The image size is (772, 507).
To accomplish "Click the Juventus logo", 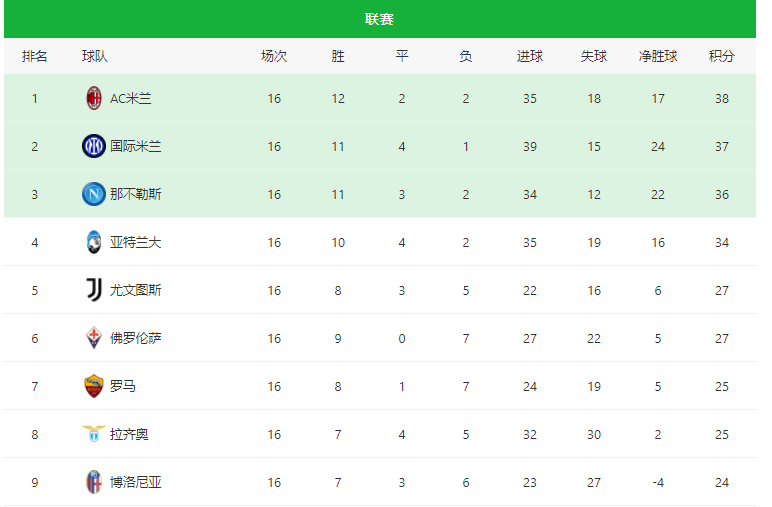I will point(94,290).
